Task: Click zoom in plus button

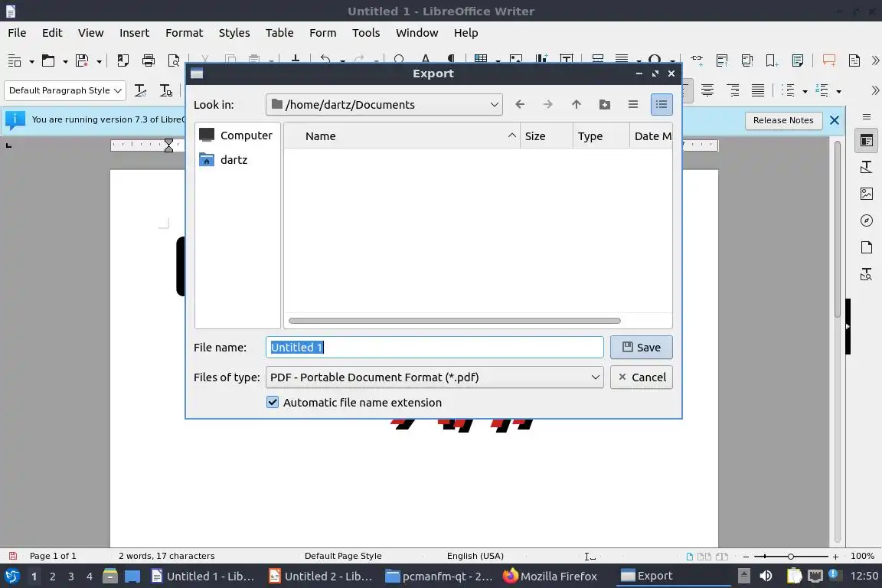Action: (x=835, y=557)
